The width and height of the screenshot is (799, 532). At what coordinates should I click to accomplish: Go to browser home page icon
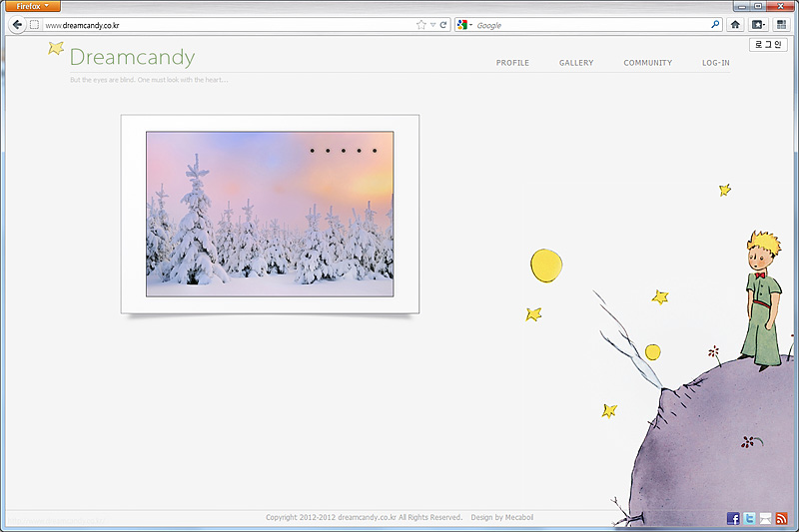(x=735, y=24)
